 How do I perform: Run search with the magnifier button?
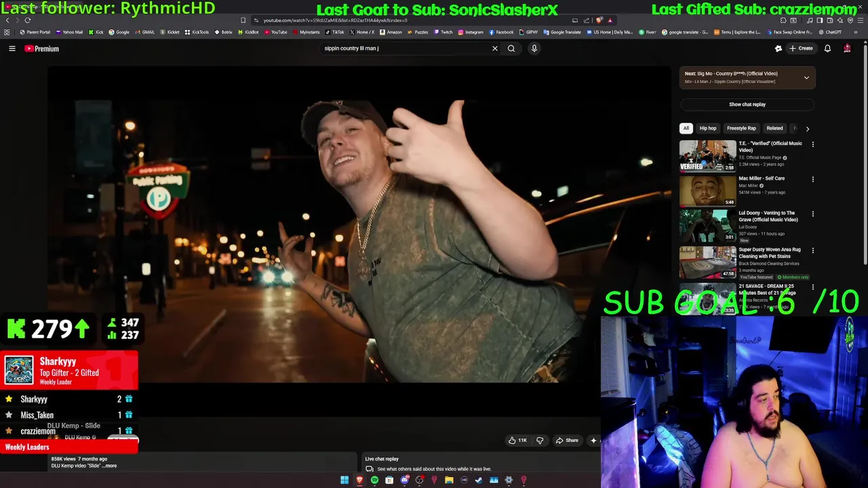pyautogui.click(x=511, y=49)
